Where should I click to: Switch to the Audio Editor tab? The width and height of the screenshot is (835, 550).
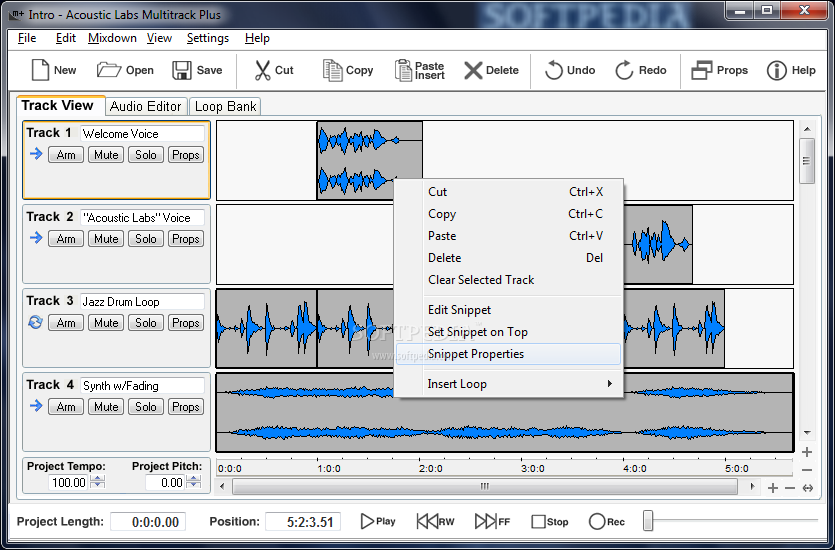(x=146, y=106)
